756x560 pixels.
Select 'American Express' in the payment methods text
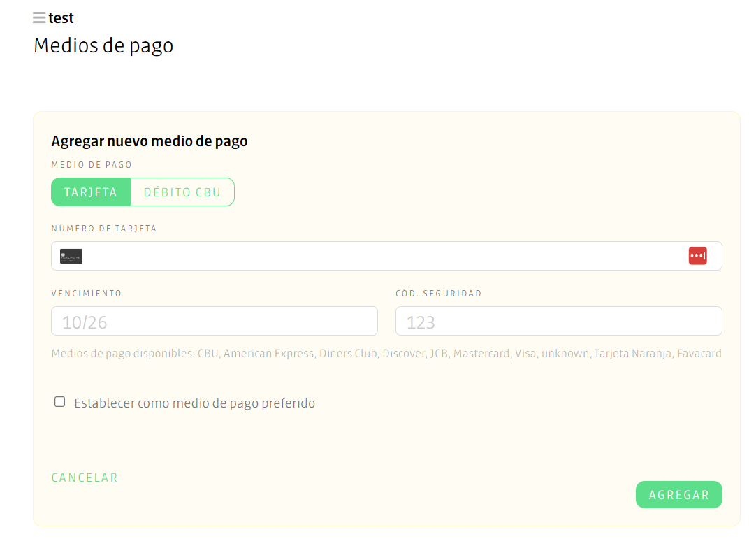point(268,353)
